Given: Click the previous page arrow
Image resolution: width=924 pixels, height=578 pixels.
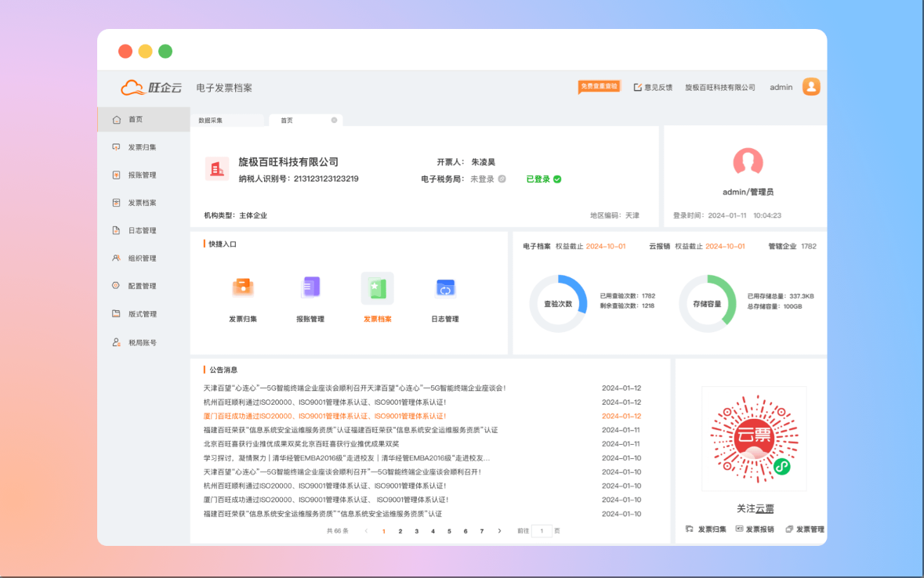Looking at the screenshot, I should (x=366, y=531).
